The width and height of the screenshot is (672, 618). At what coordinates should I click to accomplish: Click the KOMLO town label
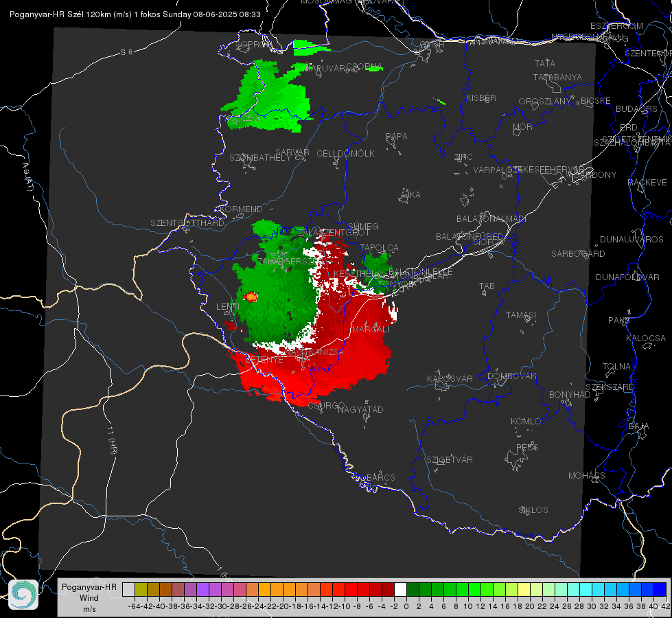pos(526,422)
